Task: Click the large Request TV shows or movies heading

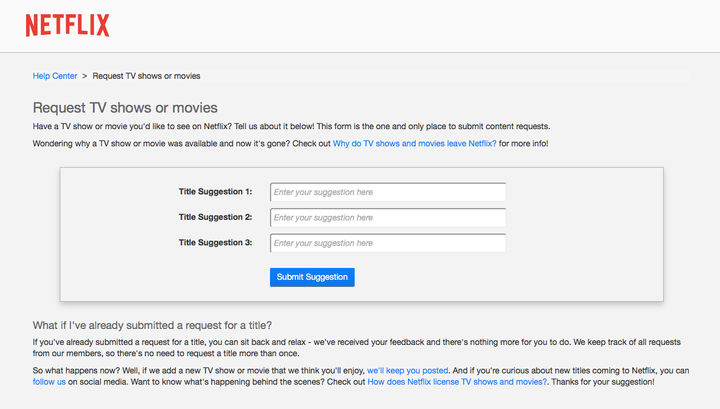Action: pos(125,107)
